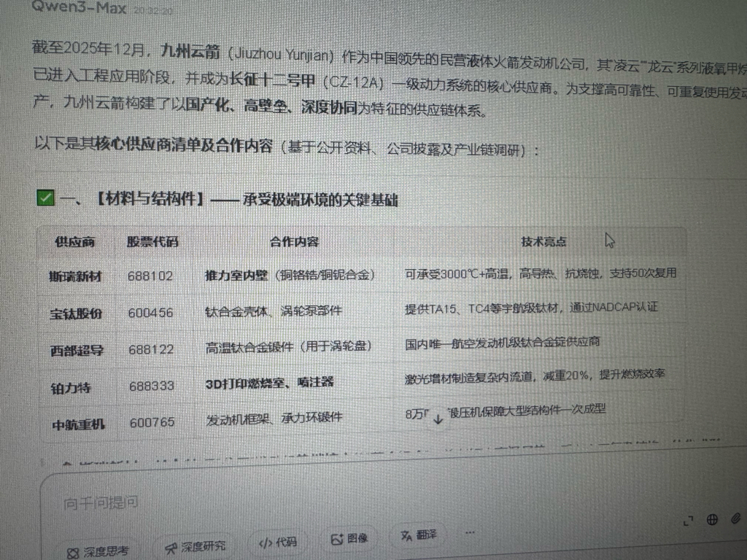This screenshot has width=747, height=560.
Task: Click the green checkmark emoji in heading
Action: pos(46,198)
